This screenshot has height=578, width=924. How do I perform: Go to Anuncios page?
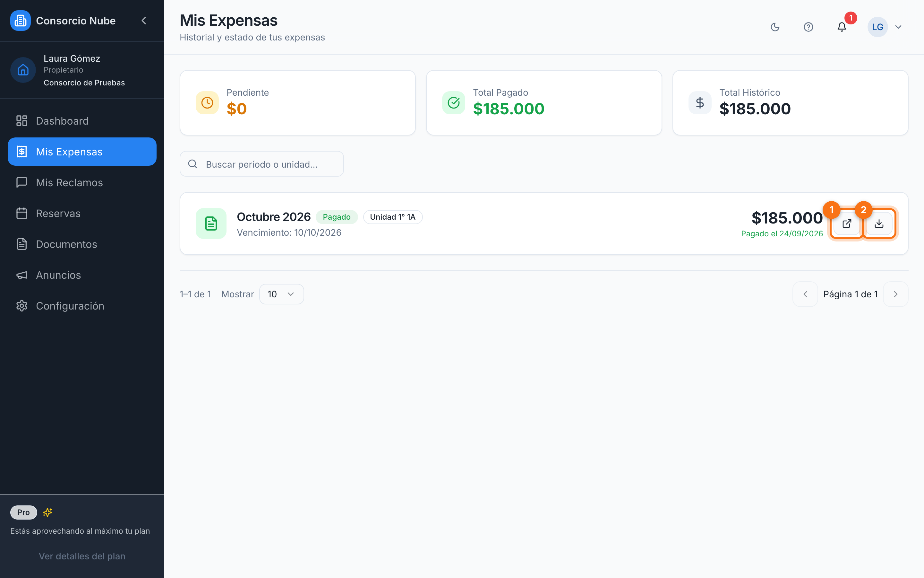(82, 275)
